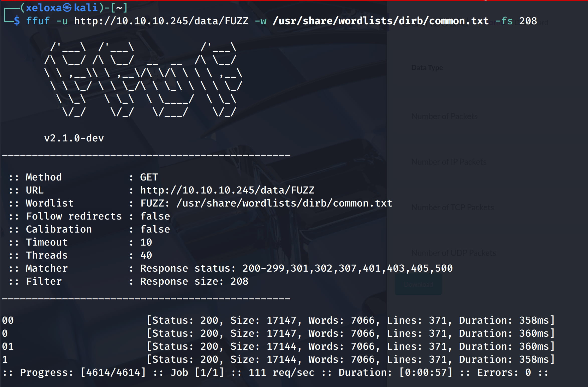Click the -fs flag in the command

click(x=504, y=21)
